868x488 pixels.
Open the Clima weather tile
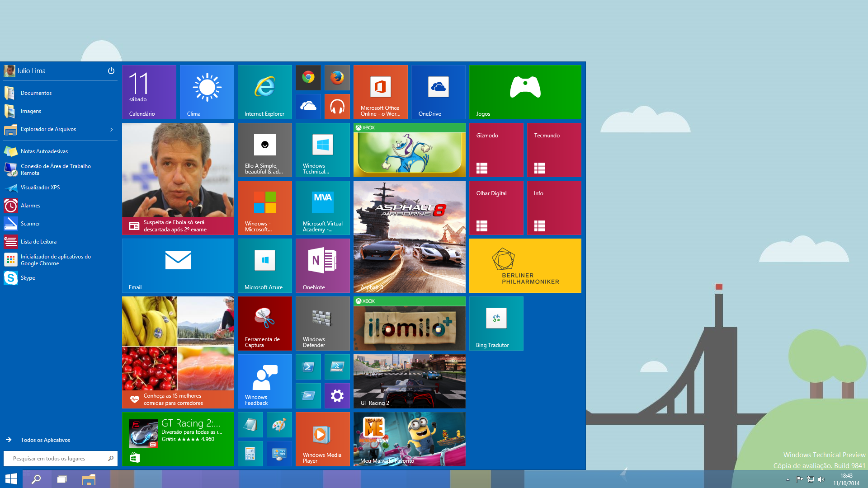point(207,92)
